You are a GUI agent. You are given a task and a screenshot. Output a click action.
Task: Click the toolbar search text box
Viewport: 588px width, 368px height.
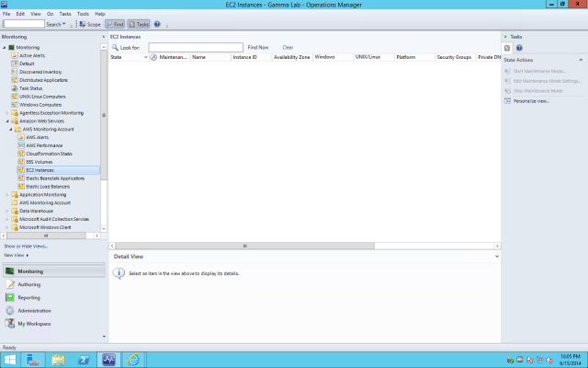[24, 24]
